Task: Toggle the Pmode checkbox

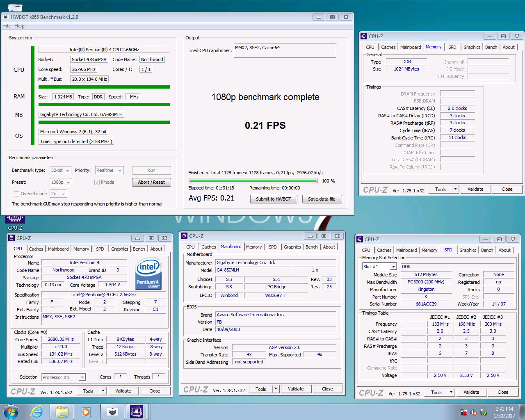Action: (x=97, y=182)
